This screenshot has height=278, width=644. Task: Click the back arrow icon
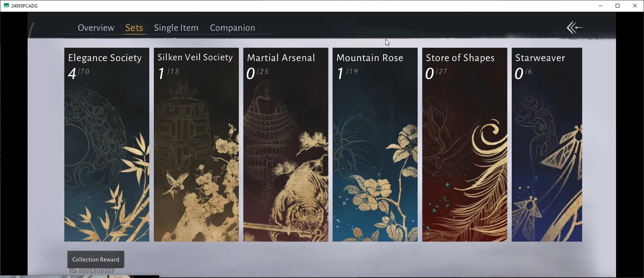pos(574,28)
